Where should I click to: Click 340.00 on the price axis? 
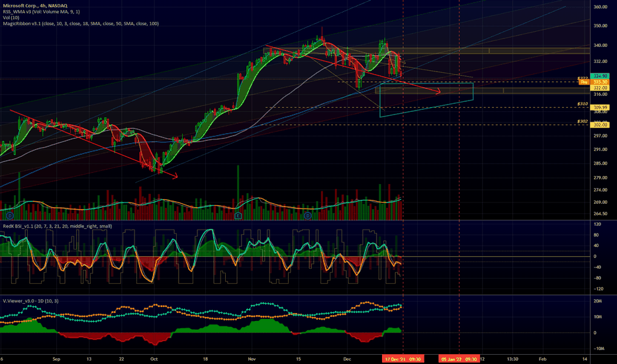(x=600, y=45)
